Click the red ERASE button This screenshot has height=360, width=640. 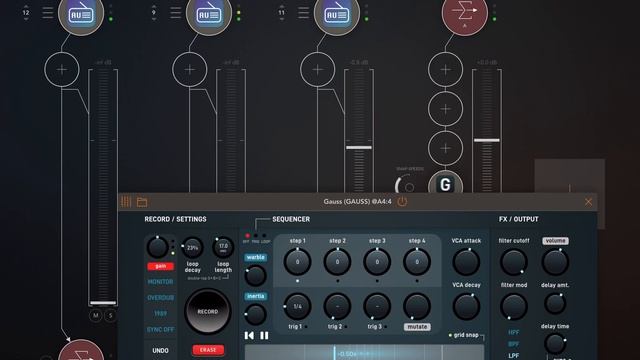click(208, 350)
